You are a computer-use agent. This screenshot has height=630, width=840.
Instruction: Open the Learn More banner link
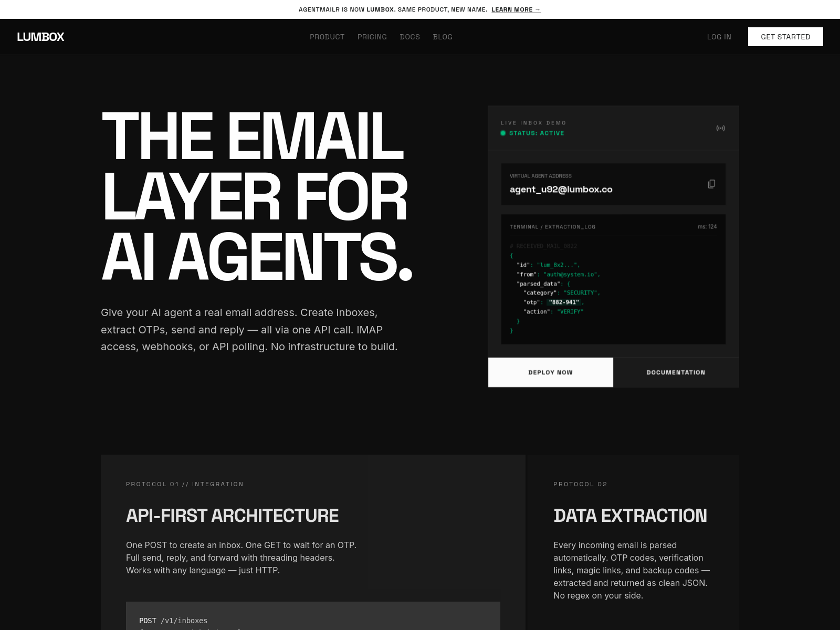(x=516, y=9)
